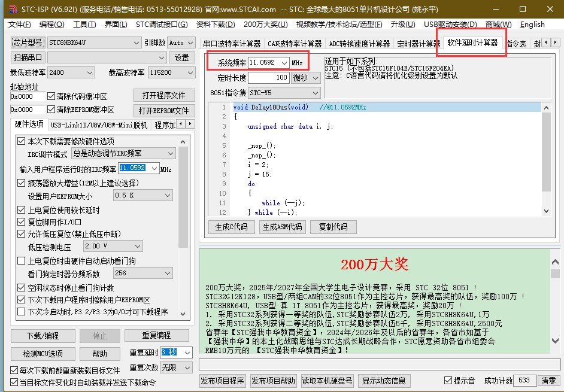Open the 编程(O) menu

pyautogui.click(x=52, y=25)
